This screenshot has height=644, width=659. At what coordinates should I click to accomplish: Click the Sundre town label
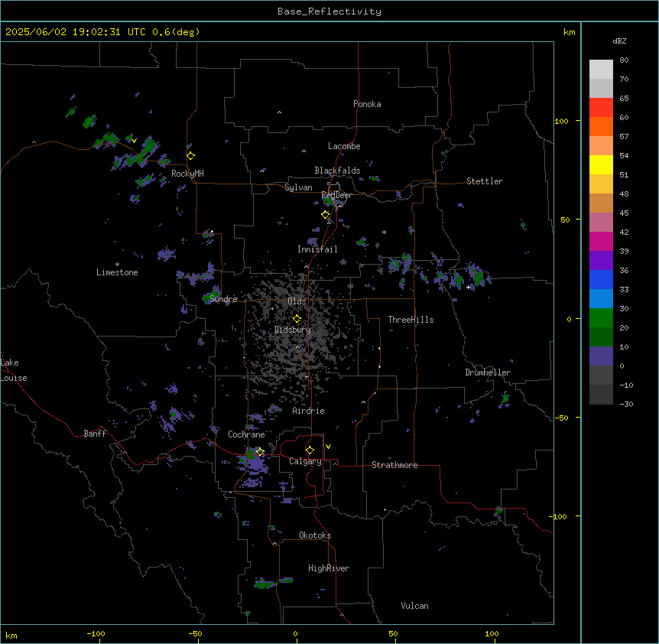[223, 299]
